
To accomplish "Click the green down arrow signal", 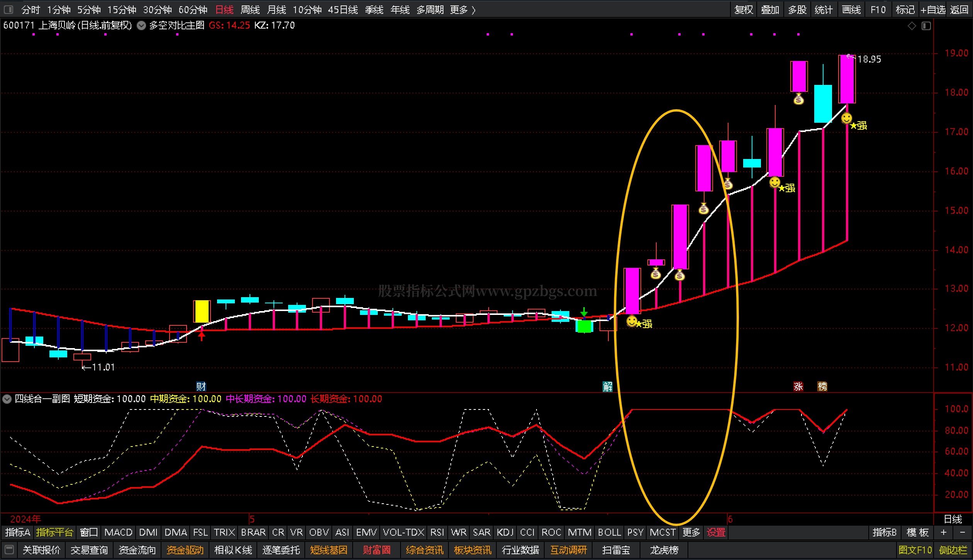I will (x=584, y=312).
